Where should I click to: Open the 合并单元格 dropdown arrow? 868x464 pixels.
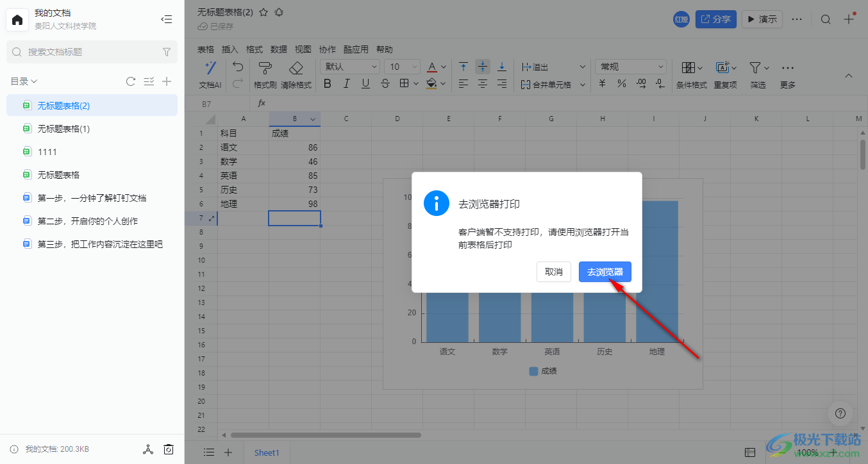pyautogui.click(x=583, y=84)
